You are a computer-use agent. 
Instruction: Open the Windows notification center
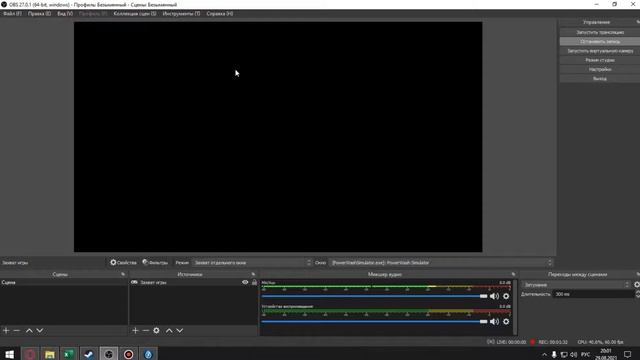(x=627, y=354)
